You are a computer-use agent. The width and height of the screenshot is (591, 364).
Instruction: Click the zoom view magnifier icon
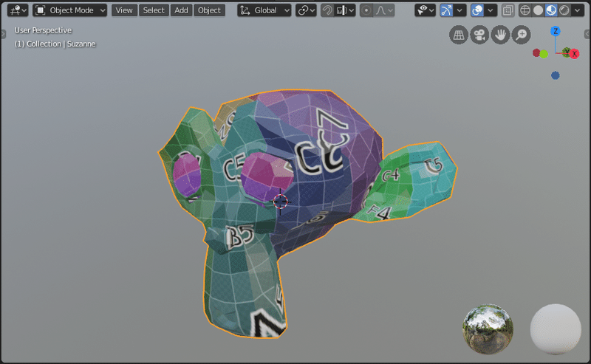click(x=522, y=35)
